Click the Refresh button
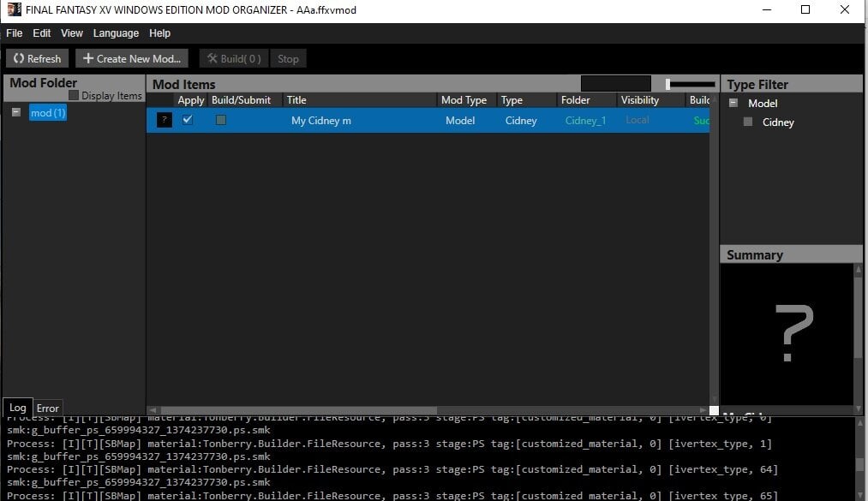Viewport: 868px width, 501px height. tap(37, 58)
